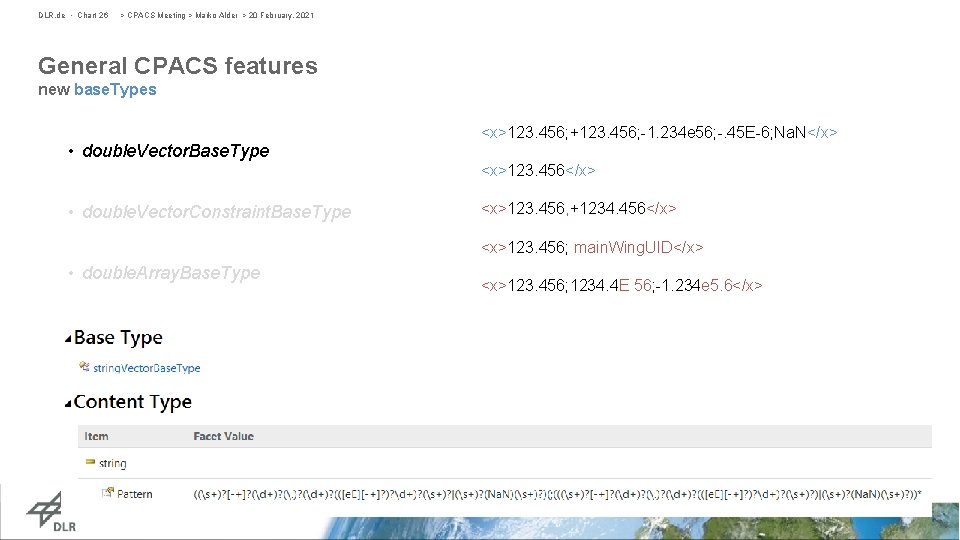This screenshot has height=540, width=960.
Task: Click the example ending with NaN
Action: (659, 132)
